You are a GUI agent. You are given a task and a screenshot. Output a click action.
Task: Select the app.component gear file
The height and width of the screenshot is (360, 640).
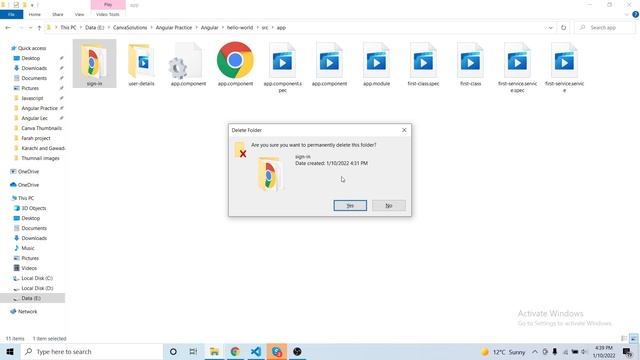click(x=188, y=64)
